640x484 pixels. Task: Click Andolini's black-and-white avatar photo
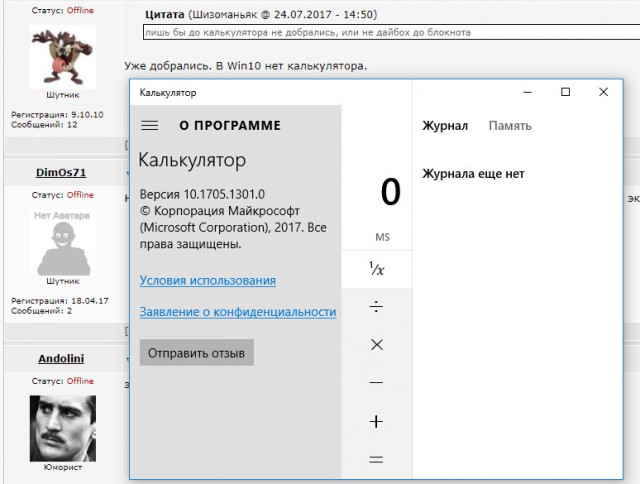point(63,428)
